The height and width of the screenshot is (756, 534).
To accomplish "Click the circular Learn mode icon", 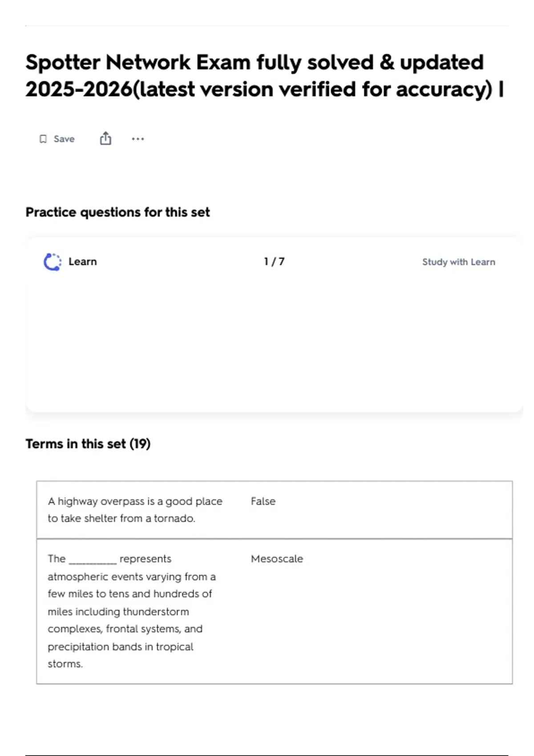I will pyautogui.click(x=53, y=262).
